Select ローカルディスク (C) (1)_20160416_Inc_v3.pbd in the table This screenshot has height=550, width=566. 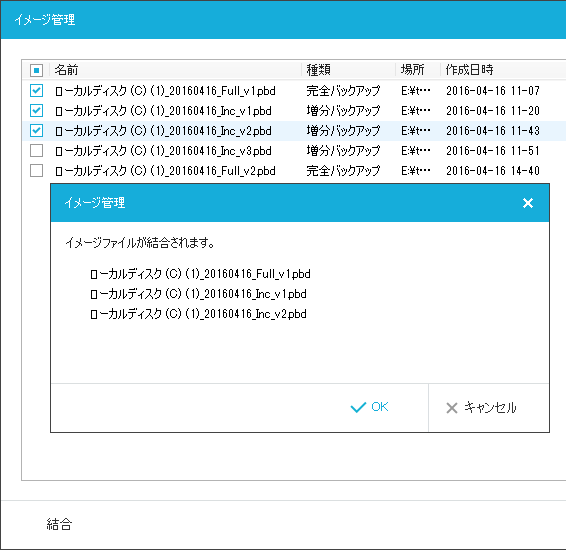click(x=163, y=150)
